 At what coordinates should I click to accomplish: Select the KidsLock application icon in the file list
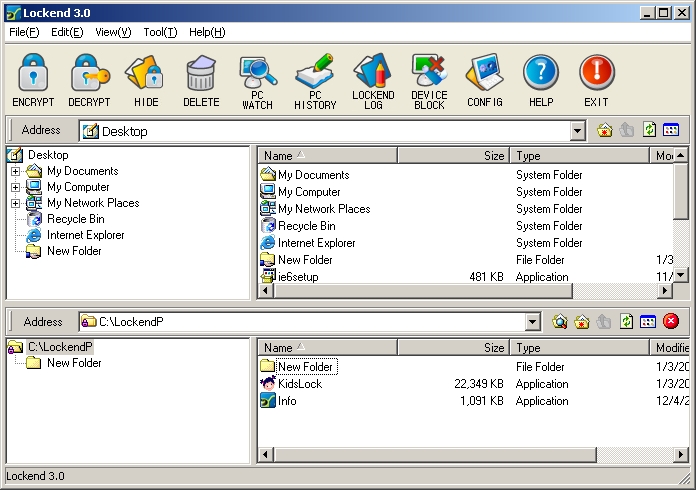(268, 383)
